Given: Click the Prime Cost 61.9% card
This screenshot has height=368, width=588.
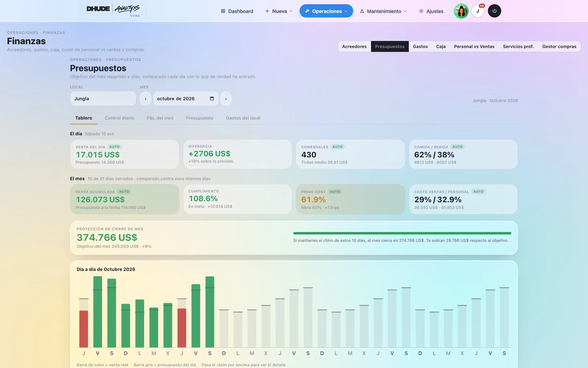Looking at the screenshot, I should (x=350, y=199).
